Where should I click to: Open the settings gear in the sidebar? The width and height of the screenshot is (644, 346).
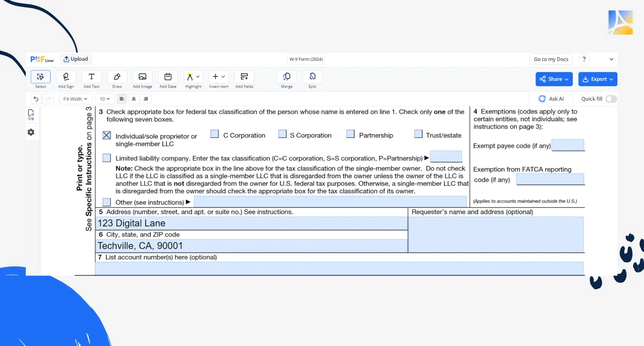(31, 132)
